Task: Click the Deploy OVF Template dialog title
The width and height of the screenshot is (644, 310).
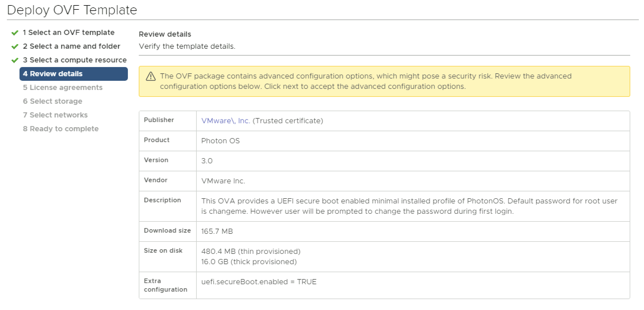Action: tap(72, 10)
